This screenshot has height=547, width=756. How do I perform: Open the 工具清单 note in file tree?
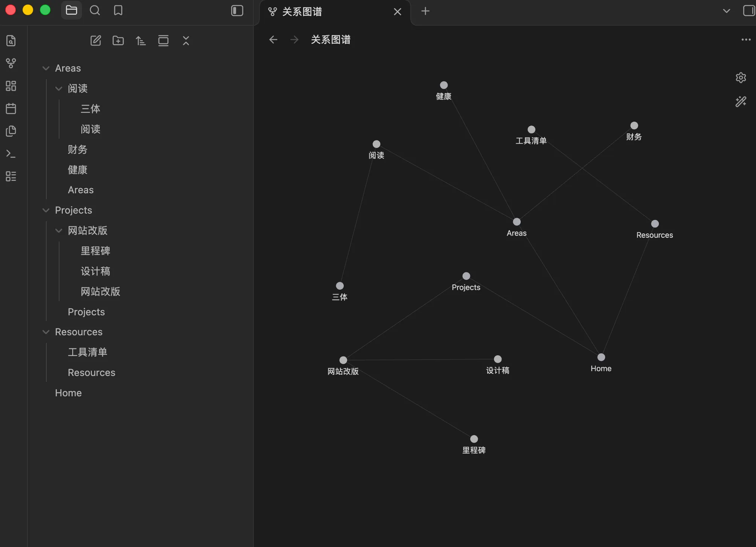point(87,352)
